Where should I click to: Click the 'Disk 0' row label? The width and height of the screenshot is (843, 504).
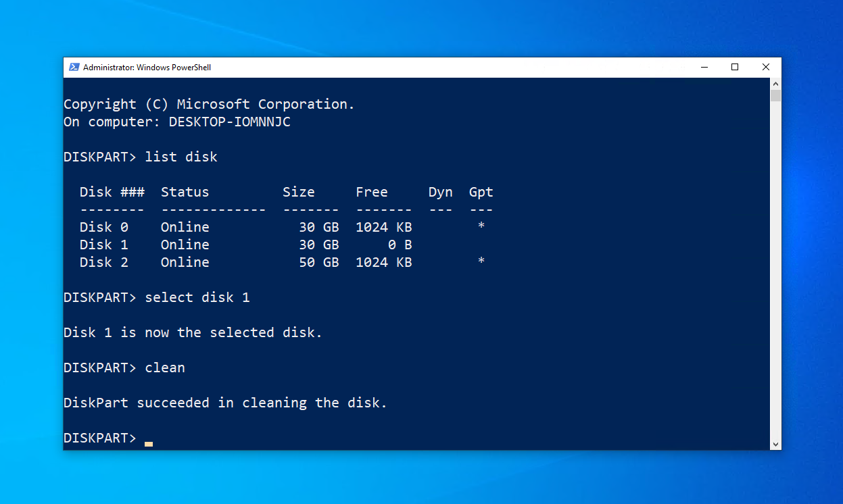tap(103, 227)
